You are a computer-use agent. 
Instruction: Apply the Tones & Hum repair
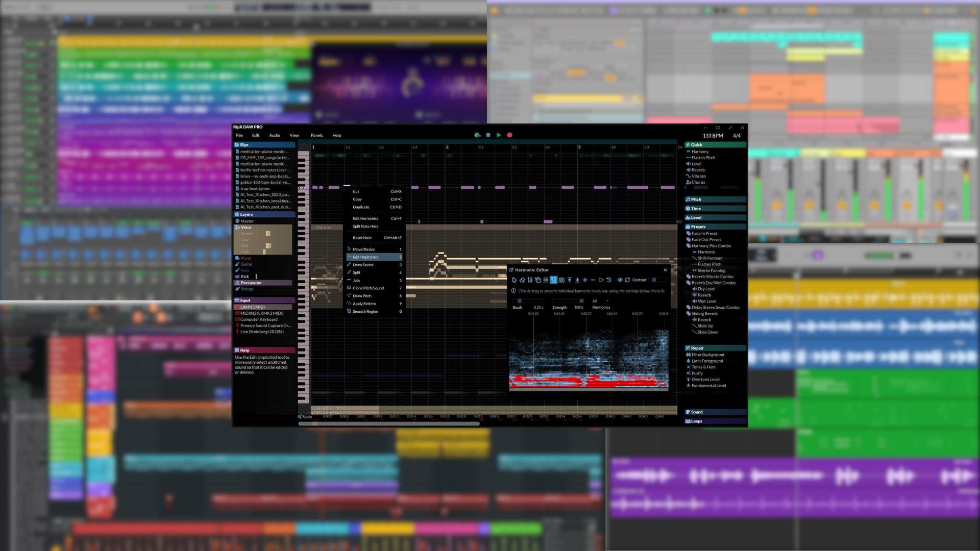[x=700, y=367]
